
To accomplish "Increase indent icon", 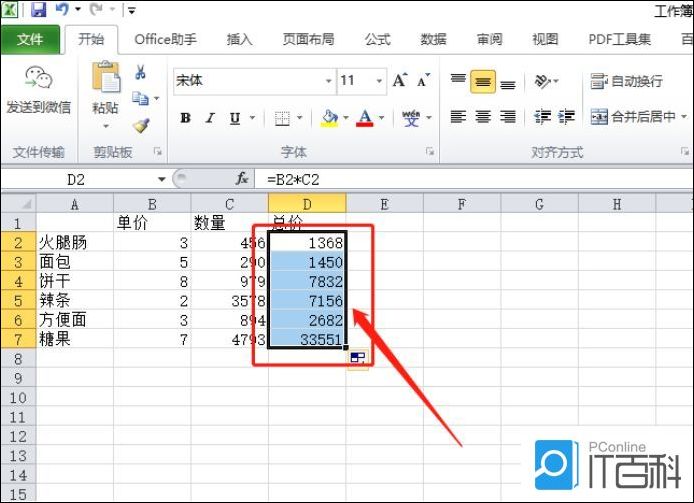I will click(x=566, y=117).
